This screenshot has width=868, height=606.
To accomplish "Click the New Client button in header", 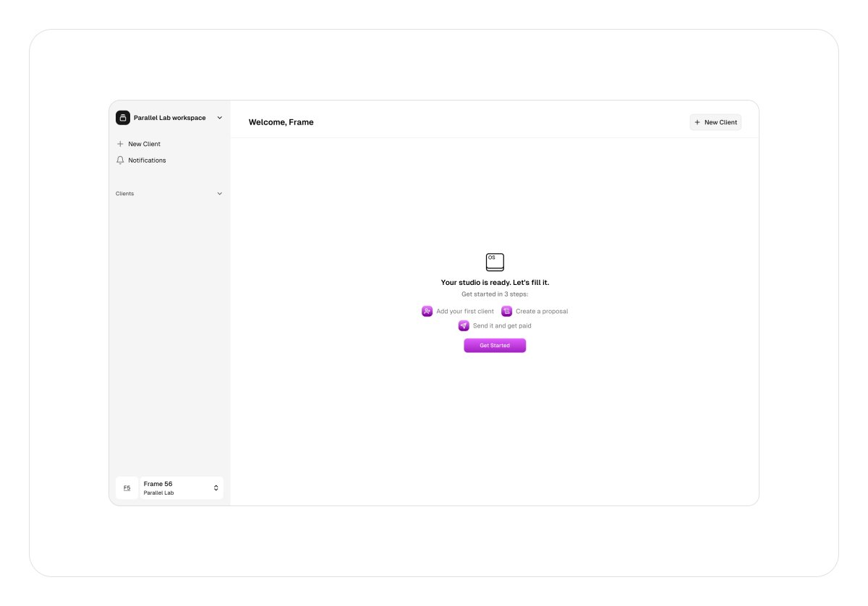I will click(715, 122).
